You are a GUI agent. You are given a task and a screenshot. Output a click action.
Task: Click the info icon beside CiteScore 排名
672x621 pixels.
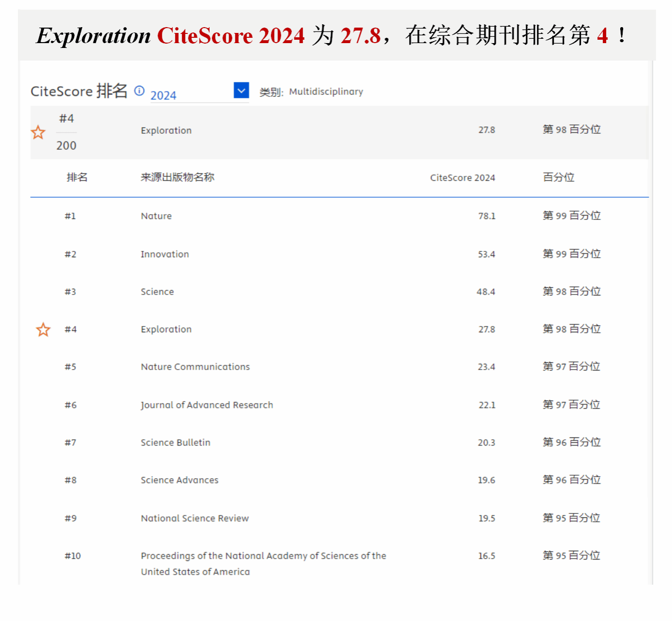[x=139, y=91]
